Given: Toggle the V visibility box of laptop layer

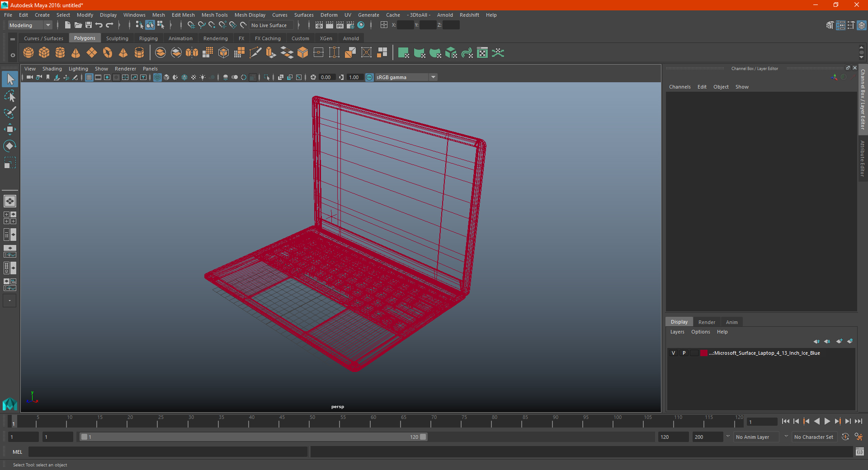Looking at the screenshot, I should point(674,353).
